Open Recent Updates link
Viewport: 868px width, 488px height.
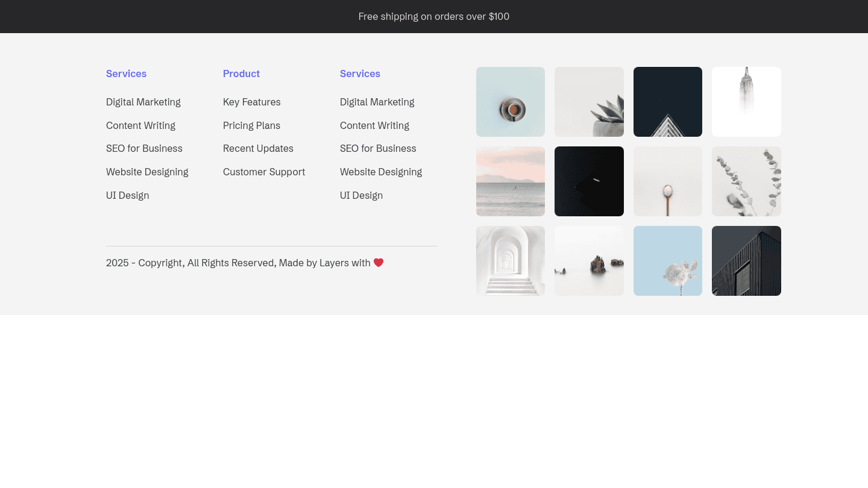(258, 149)
